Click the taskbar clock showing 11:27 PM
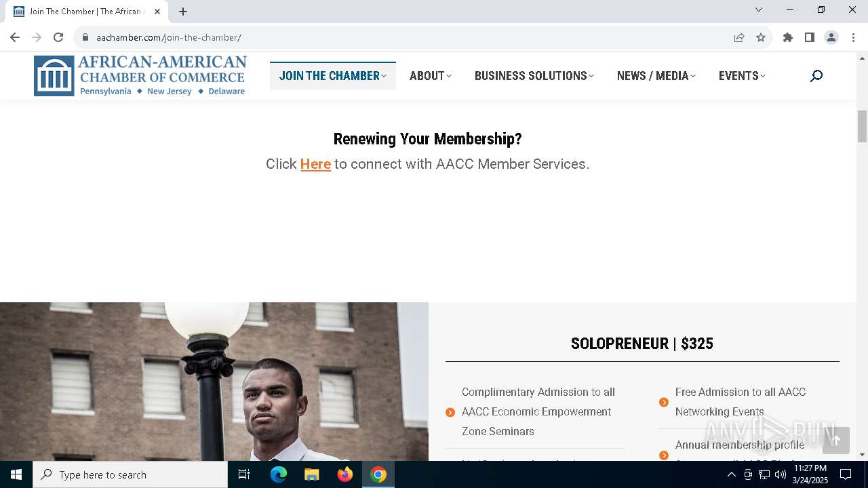This screenshot has height=488, width=868. [x=810, y=474]
